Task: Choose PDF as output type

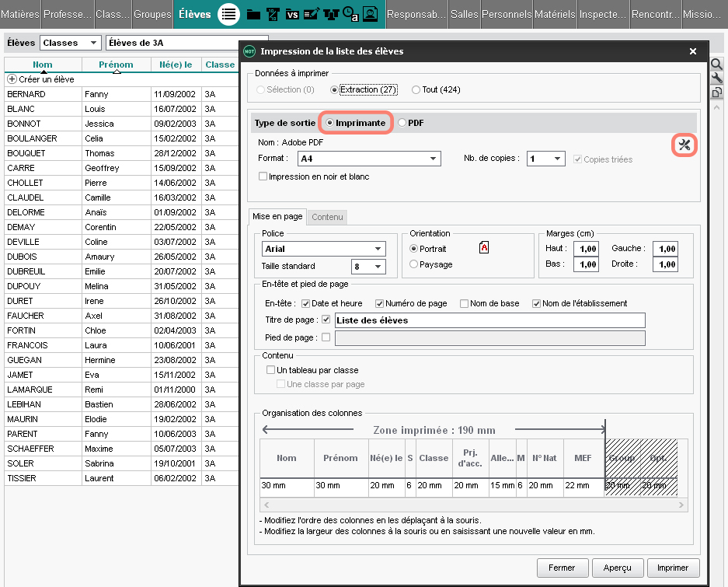Action: coord(411,123)
